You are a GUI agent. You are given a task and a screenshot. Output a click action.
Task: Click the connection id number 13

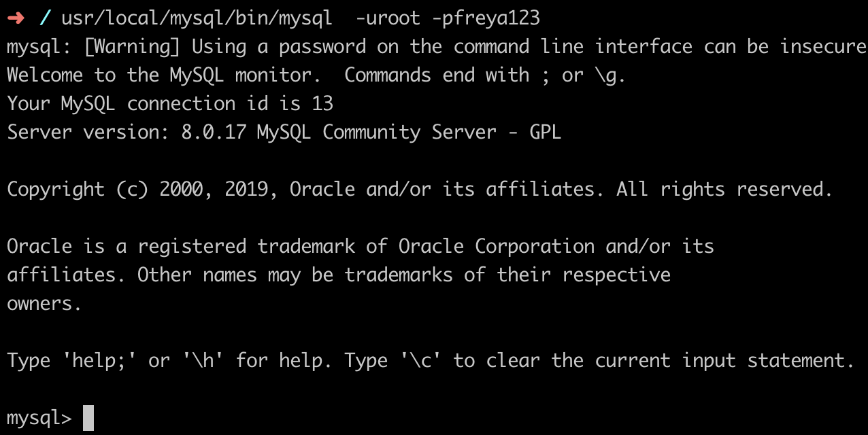322,104
